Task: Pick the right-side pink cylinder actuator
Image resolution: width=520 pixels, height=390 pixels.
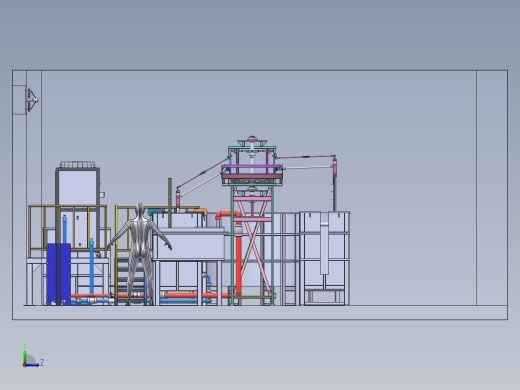Action: (334, 167)
